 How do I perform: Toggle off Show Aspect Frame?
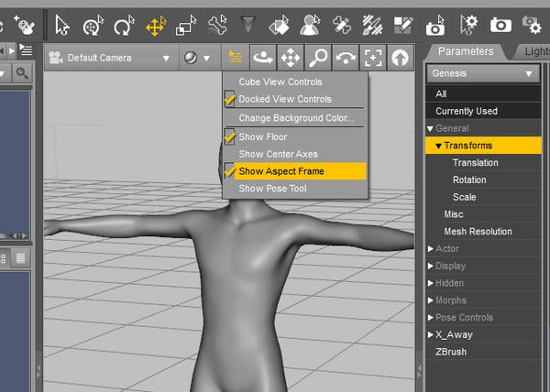(x=281, y=171)
